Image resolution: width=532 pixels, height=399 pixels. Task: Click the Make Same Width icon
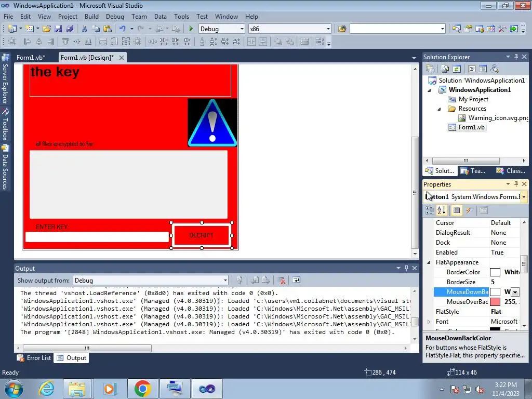(x=103, y=42)
